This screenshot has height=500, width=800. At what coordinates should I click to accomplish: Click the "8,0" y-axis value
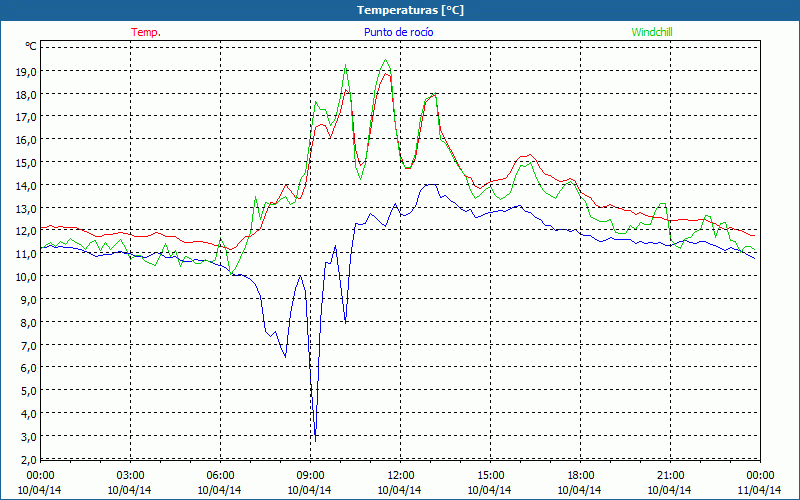29,322
